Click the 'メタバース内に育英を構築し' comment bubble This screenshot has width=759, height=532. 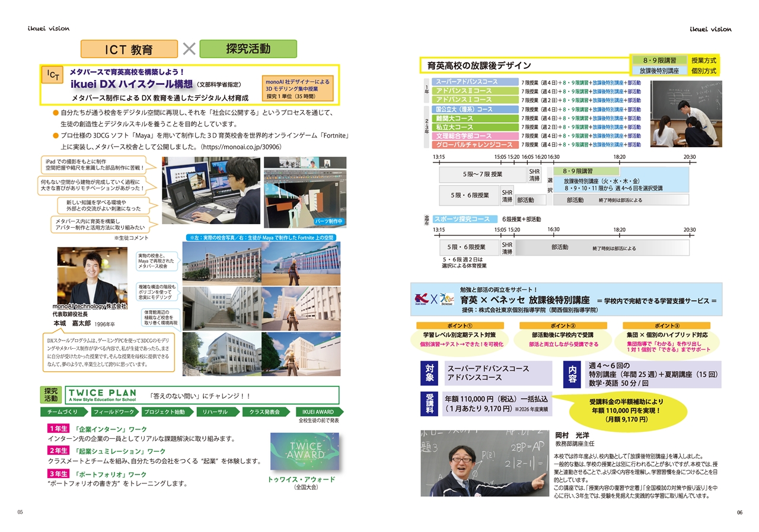[100, 224]
